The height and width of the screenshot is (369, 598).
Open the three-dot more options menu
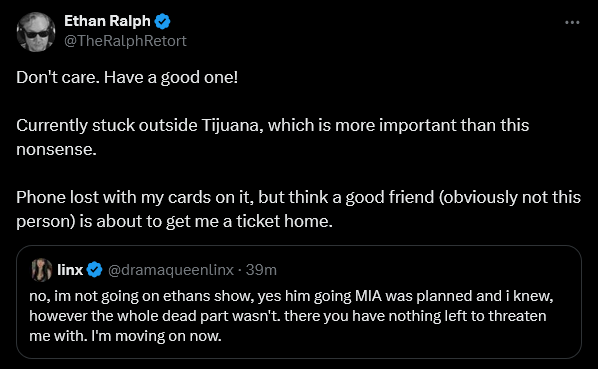[x=572, y=23]
